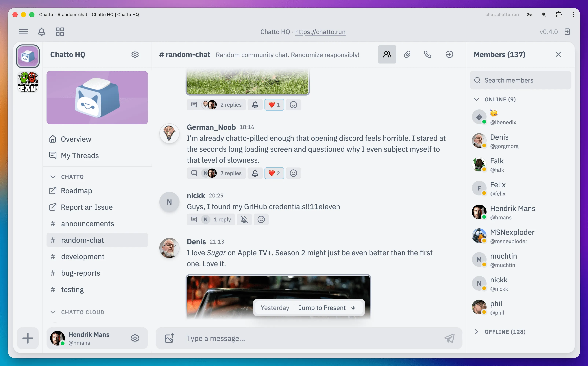Open channel attachments paperclip icon
Image resolution: width=588 pixels, height=366 pixels.
[407, 55]
